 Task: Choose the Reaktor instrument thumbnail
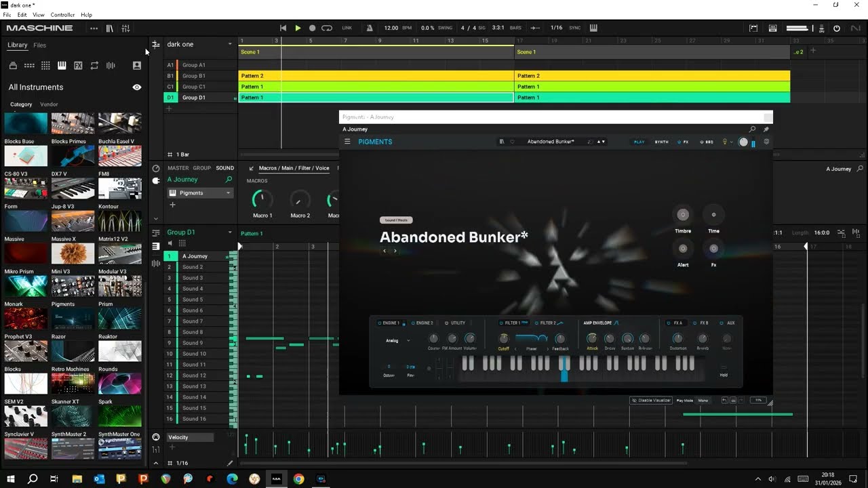pyautogui.click(x=120, y=351)
